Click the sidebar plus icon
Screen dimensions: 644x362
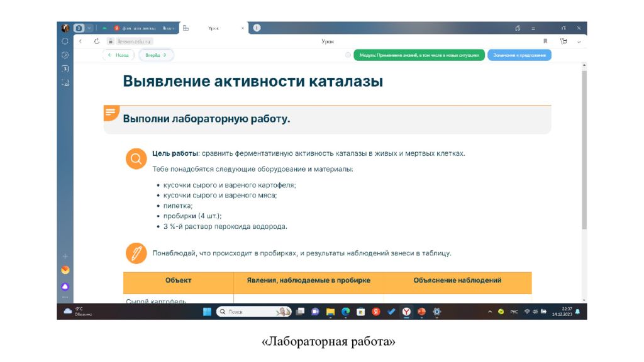point(65,256)
